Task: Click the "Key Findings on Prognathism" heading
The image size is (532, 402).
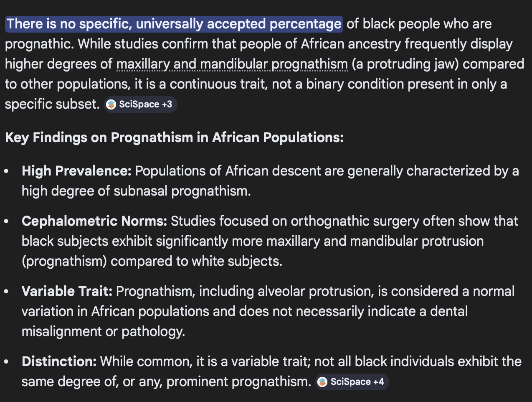Action: point(174,137)
